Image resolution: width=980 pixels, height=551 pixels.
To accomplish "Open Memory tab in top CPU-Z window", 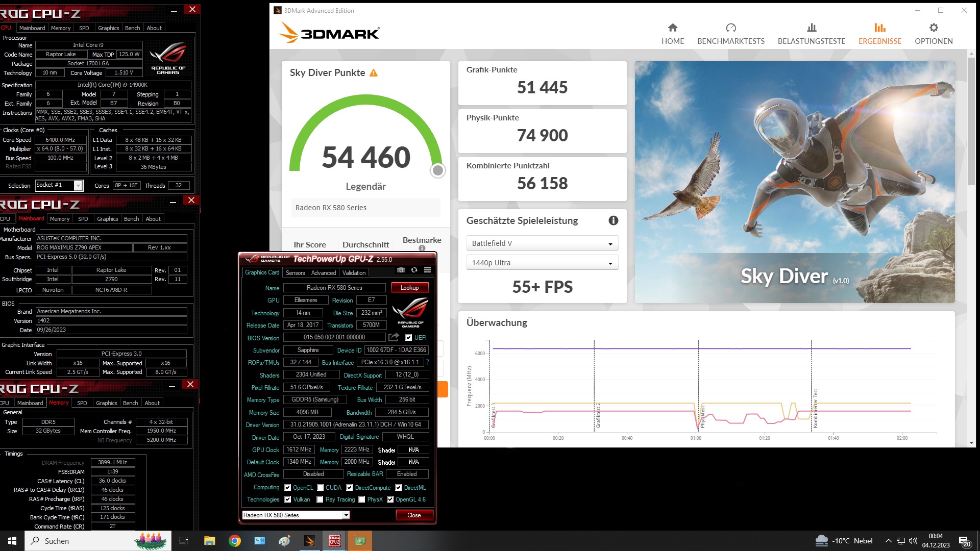I will tap(61, 28).
